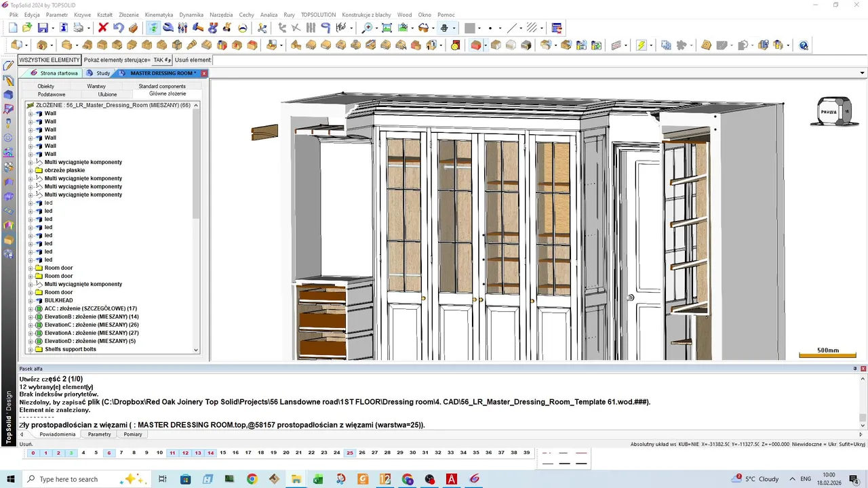The height and width of the screenshot is (488, 868).
Task: Click the view orientation cube labeled PRAWA
Action: pos(829,113)
